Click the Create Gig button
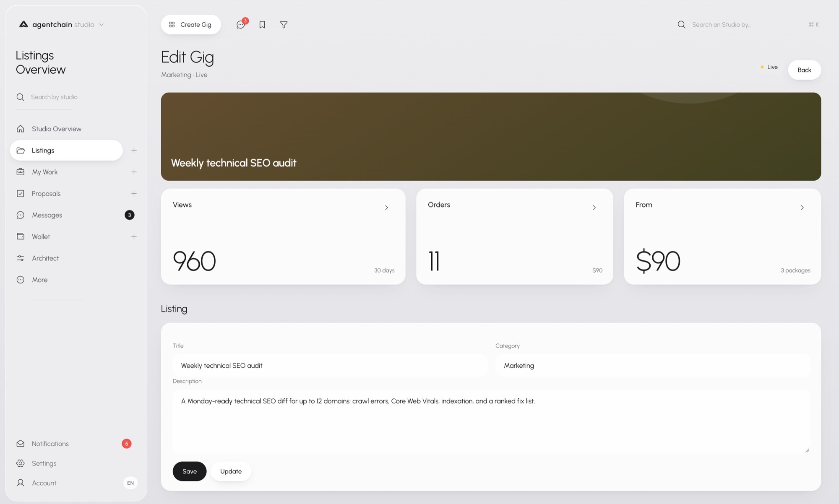The image size is (839, 504). pyautogui.click(x=191, y=25)
